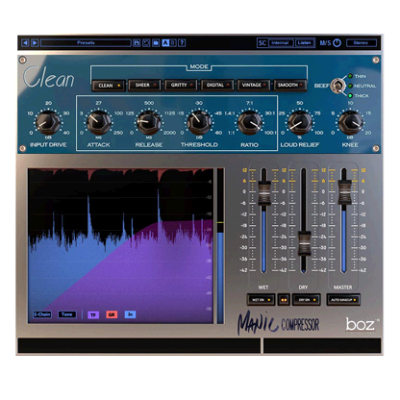Toggle the WET ON button
This screenshot has height=400, width=400.
coord(261,299)
